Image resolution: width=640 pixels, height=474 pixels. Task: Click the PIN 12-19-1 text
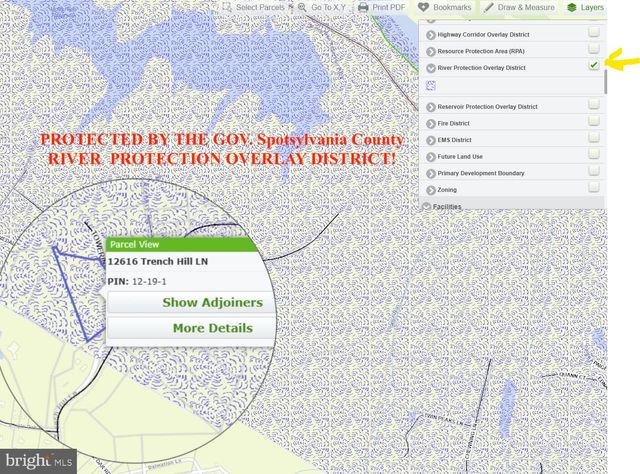click(137, 282)
